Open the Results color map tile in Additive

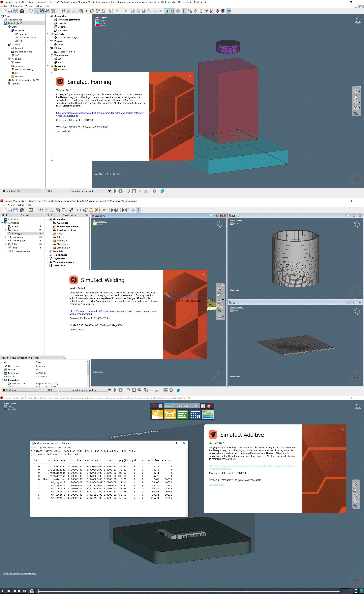coord(208,415)
